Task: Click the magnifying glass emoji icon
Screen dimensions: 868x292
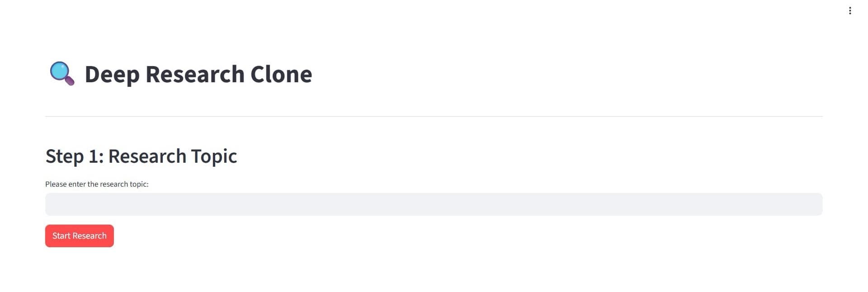Action: click(62, 74)
